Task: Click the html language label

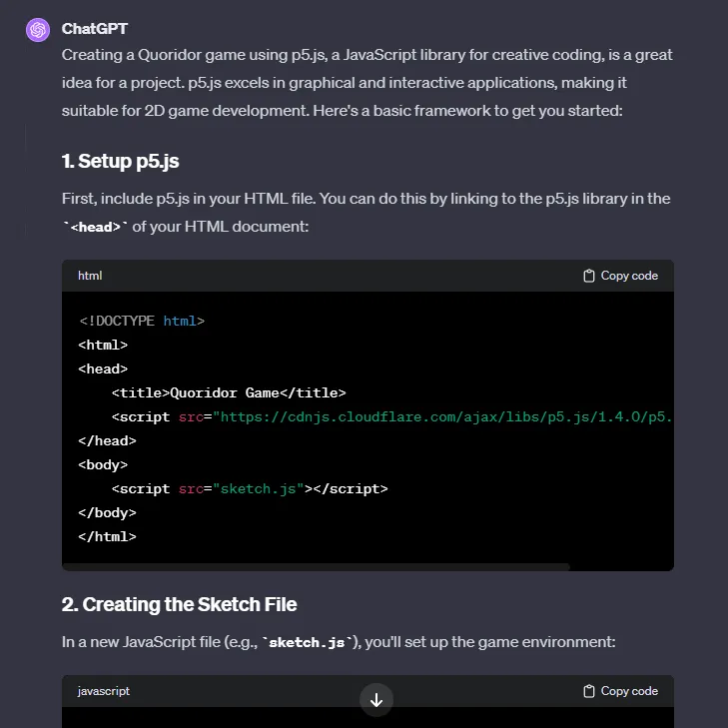Action: (x=90, y=276)
